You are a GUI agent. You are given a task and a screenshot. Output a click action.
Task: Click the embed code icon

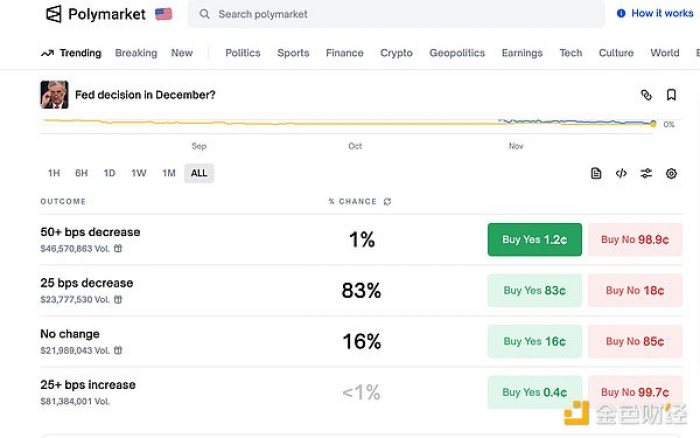tap(621, 173)
